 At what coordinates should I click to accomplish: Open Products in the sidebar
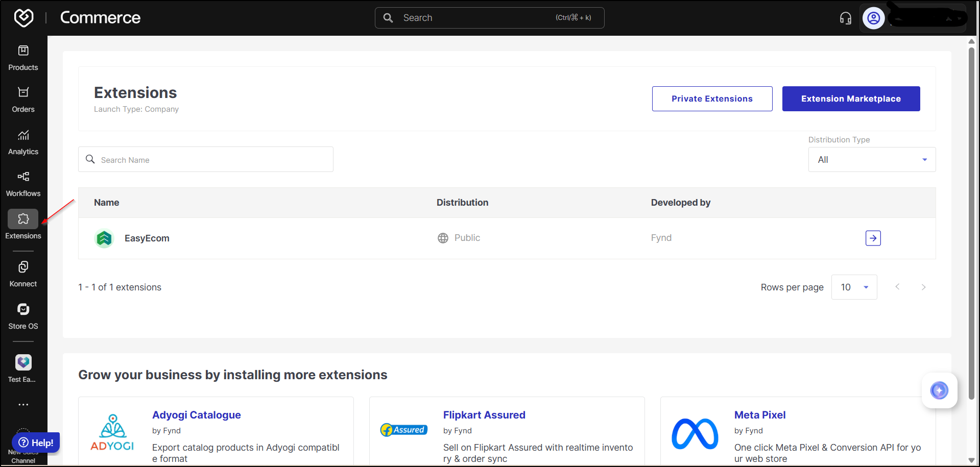tap(23, 58)
